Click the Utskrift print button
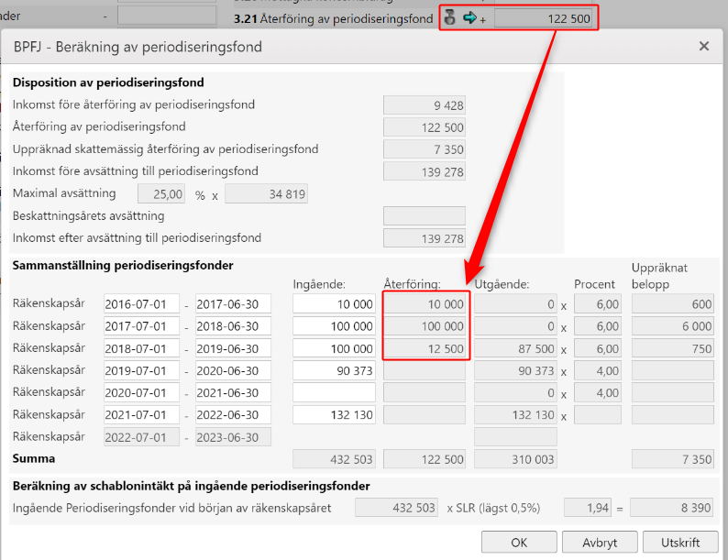Viewport: 728px width, 560px height. coord(680,543)
